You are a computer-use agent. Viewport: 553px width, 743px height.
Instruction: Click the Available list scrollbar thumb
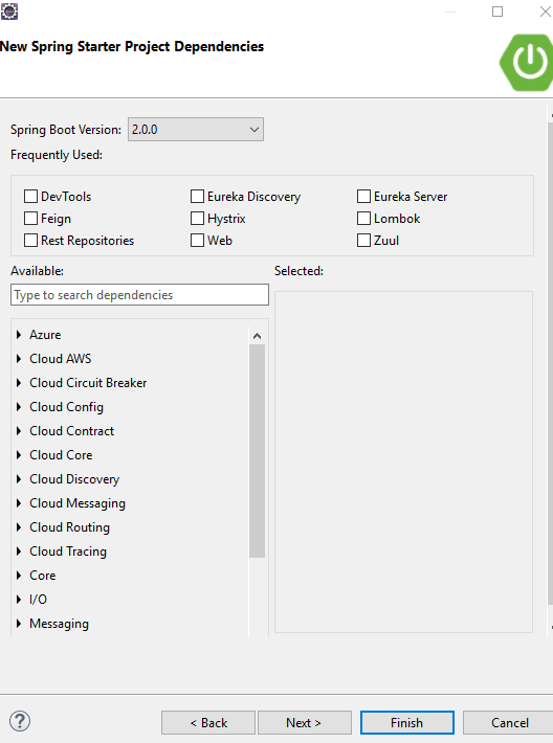(257, 451)
